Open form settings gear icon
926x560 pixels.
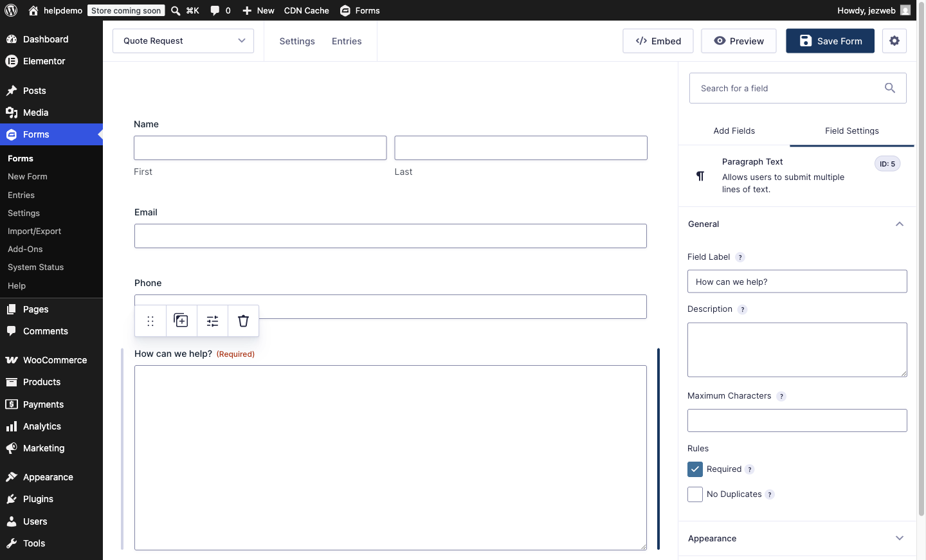click(x=894, y=41)
